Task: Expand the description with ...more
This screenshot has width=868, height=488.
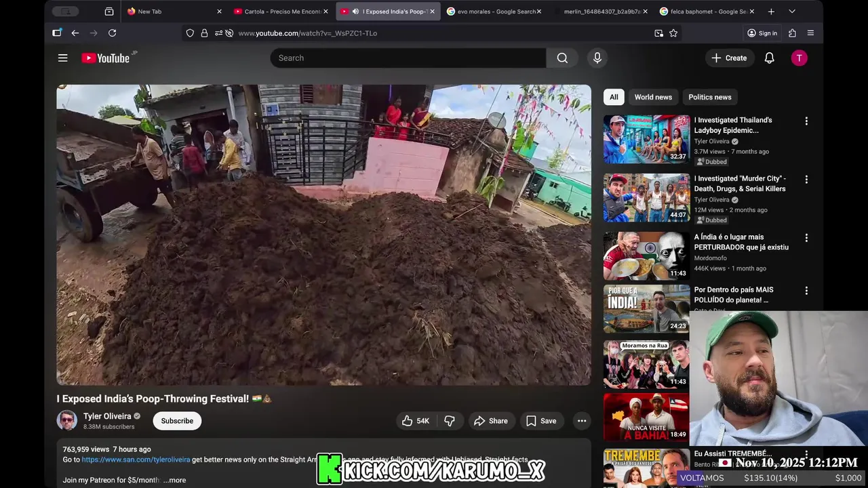Action: click(174, 481)
